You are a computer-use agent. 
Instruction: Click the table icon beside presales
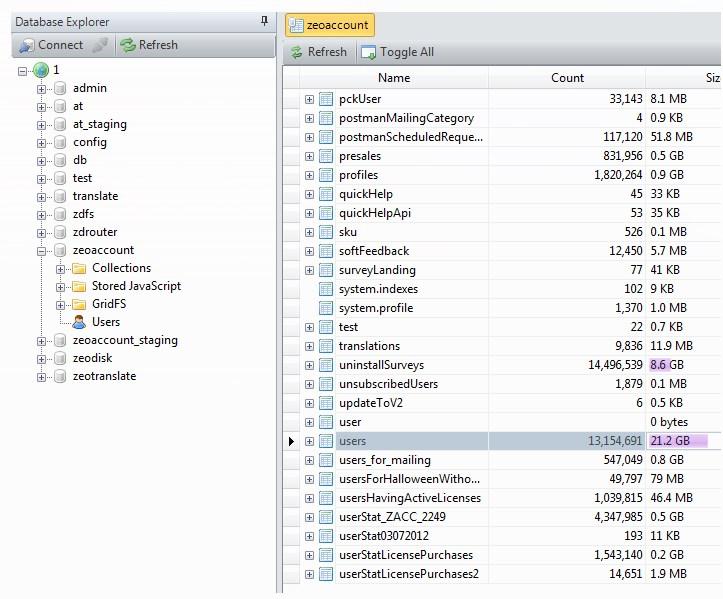point(325,156)
